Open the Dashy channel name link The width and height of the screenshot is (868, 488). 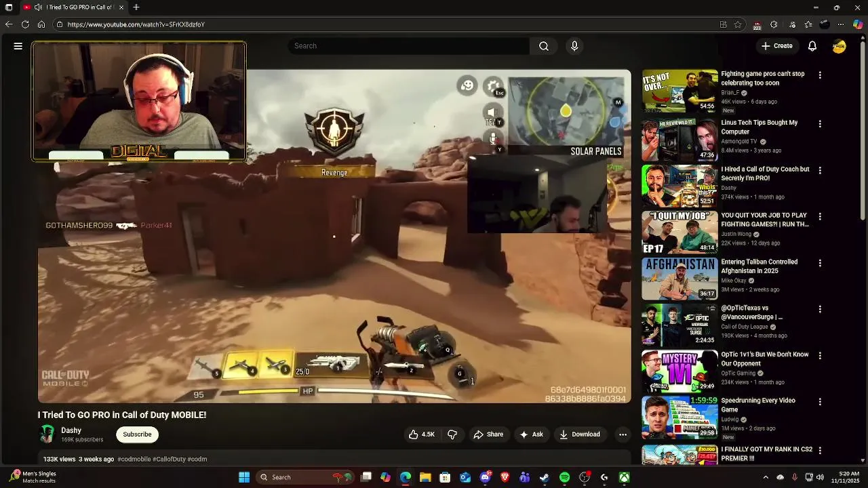71,430
